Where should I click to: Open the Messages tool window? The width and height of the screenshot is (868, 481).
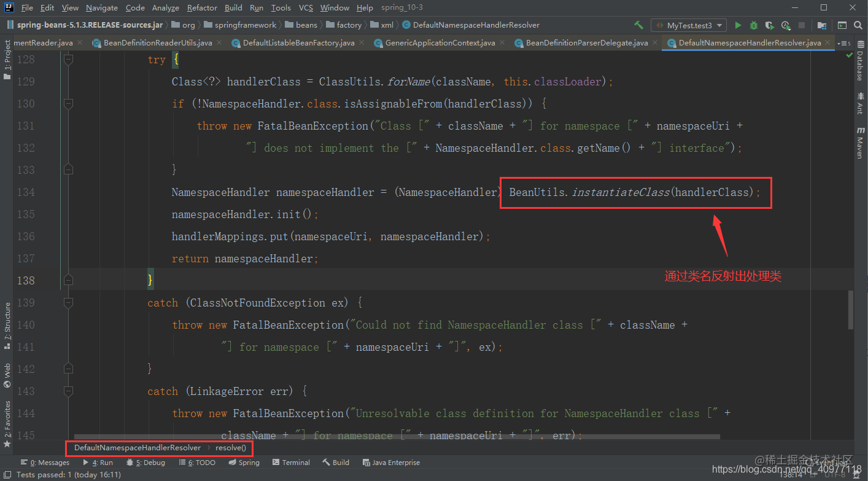(45, 463)
